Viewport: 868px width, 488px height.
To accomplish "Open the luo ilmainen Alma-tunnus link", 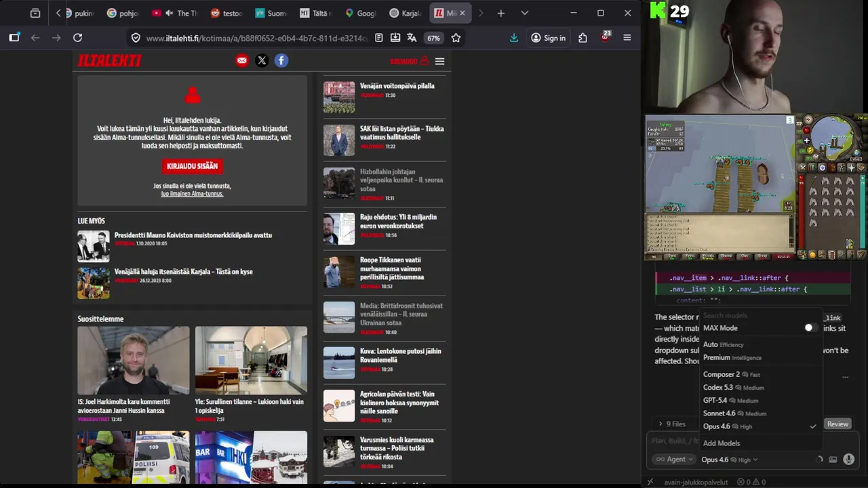I will tap(192, 194).
